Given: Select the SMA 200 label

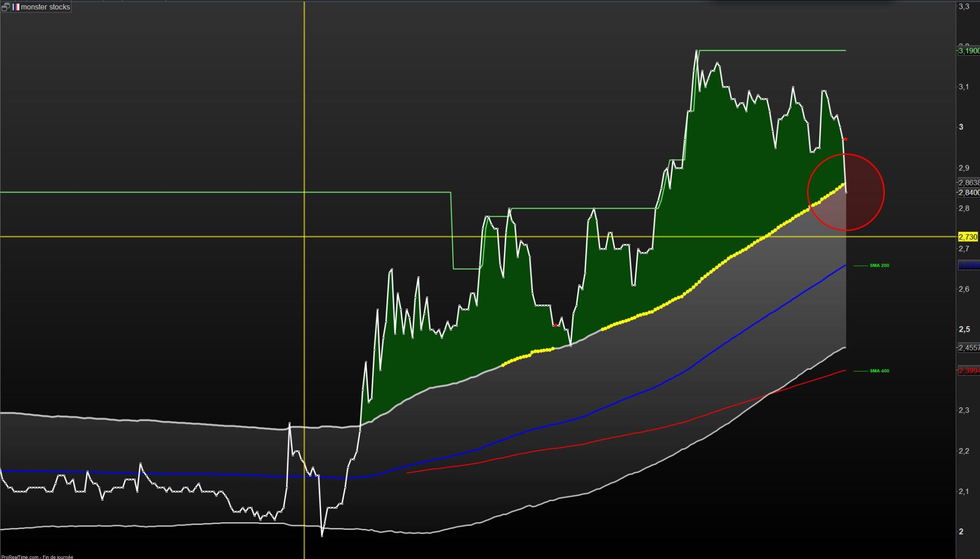Looking at the screenshot, I should (879, 265).
